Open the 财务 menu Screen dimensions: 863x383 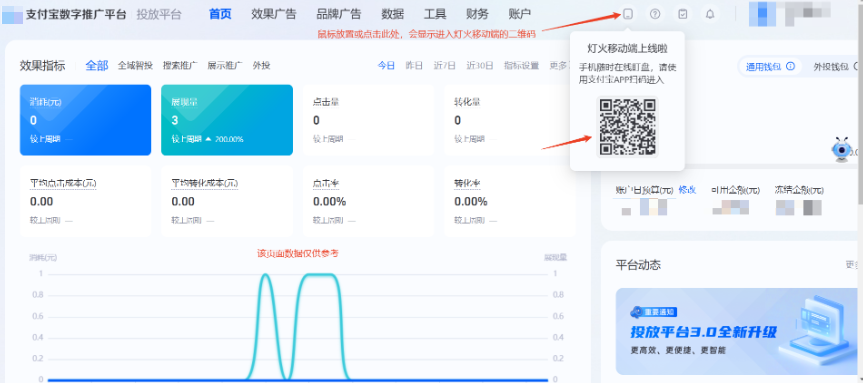[x=477, y=14]
